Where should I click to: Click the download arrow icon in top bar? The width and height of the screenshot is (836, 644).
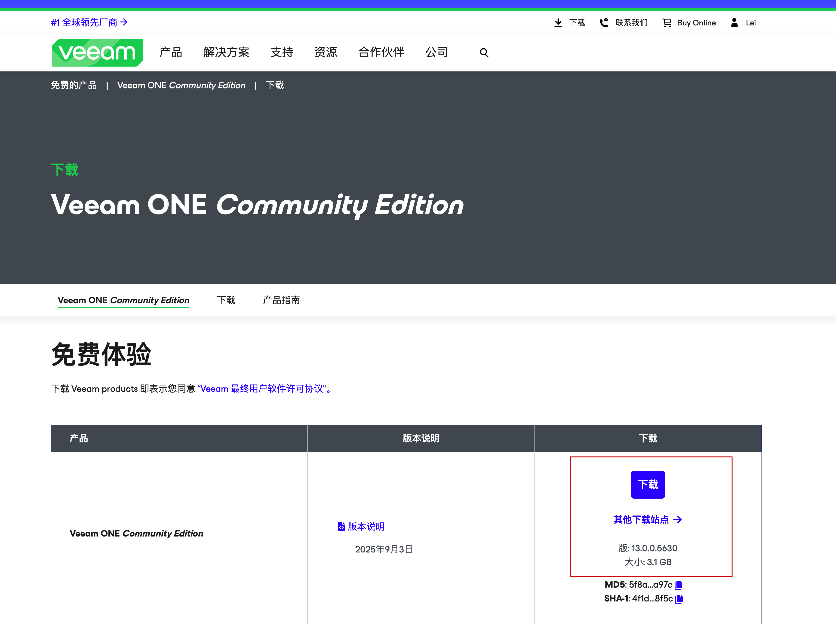[x=558, y=23]
